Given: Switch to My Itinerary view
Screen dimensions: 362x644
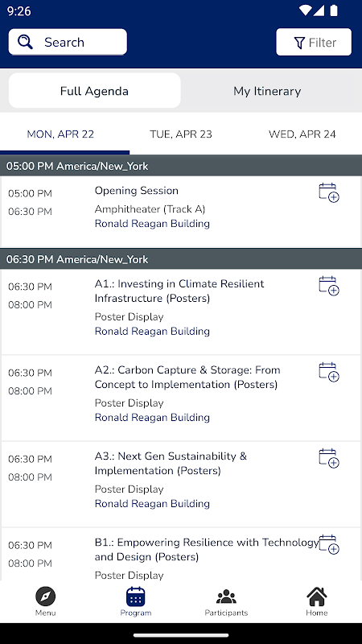Looking at the screenshot, I should click(267, 91).
